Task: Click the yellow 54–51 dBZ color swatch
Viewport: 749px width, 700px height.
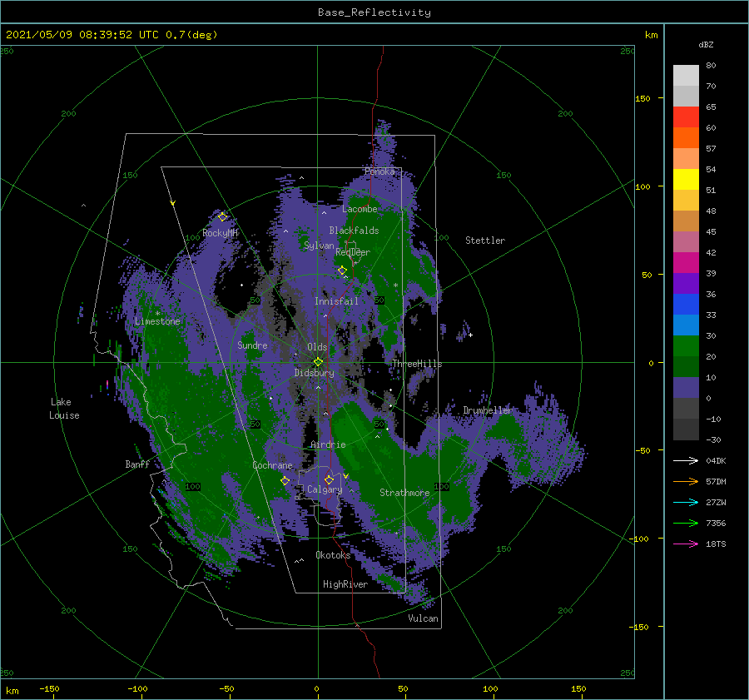Action: [x=686, y=179]
